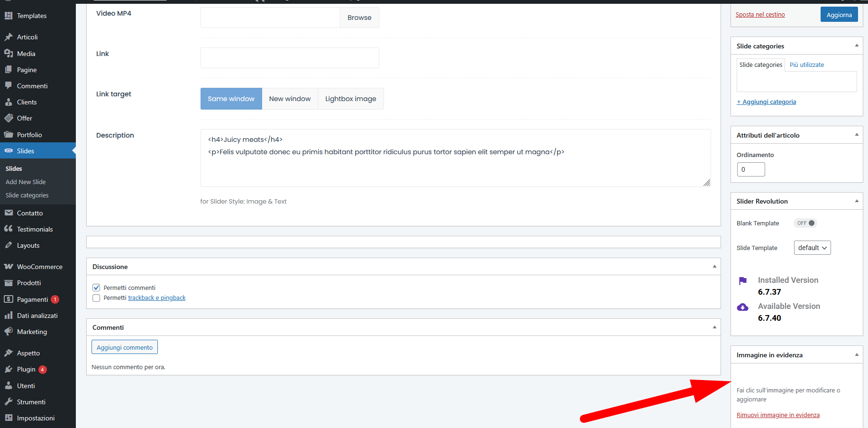Switch to Più utilizzate tab
Viewport: 868px width, 428px height.
point(806,65)
